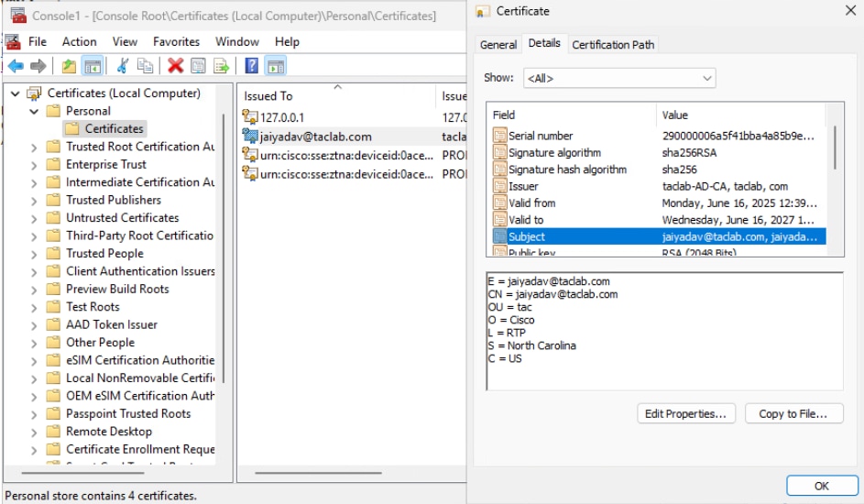Screen dimensions: 864x504
Task: Click the red Delete X icon
Action: [175, 66]
